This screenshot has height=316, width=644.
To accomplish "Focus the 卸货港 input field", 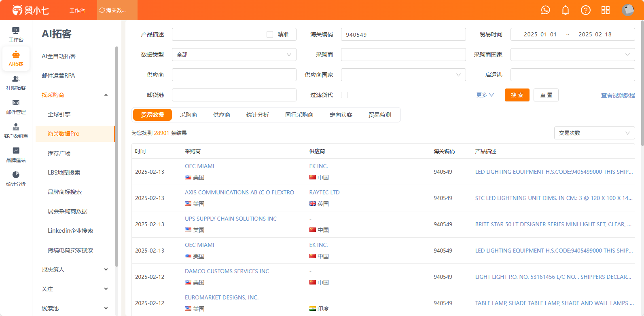I will [x=234, y=95].
